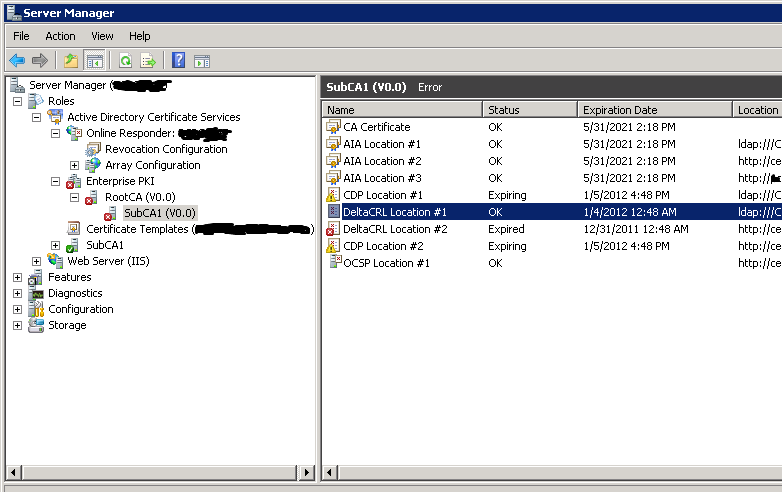Open the Help toolbar icon
782x492 pixels.
[179, 60]
